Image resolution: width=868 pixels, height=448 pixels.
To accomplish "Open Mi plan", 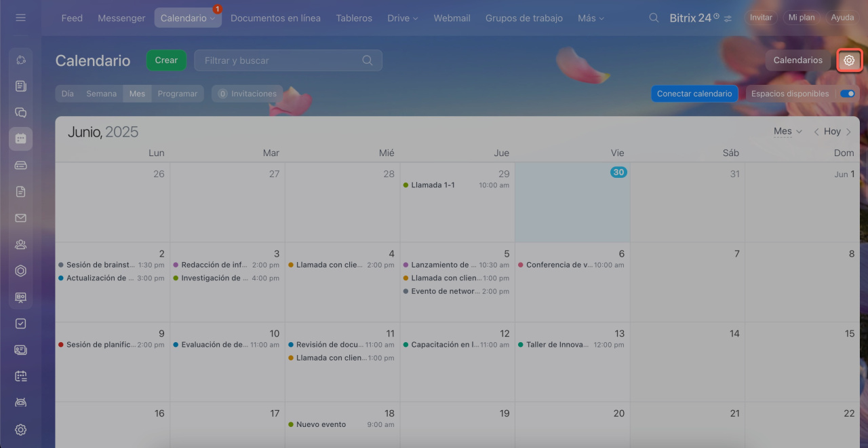I will [802, 18].
